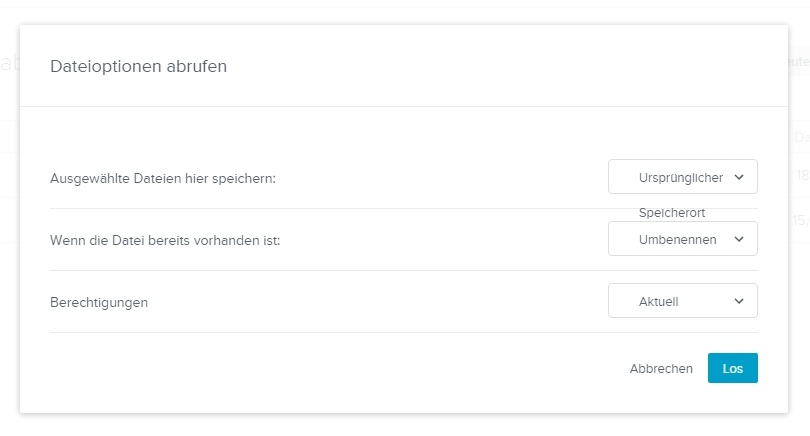810x436 pixels.
Task: Select the word 'Ursprünglicher' in first combo box
Action: (680, 177)
